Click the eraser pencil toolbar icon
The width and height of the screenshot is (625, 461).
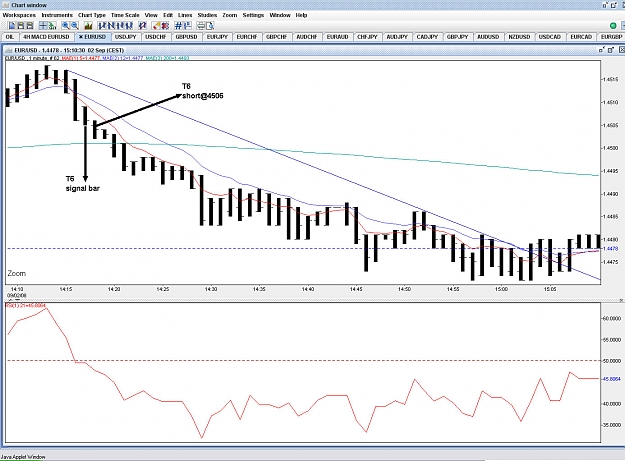[x=156, y=26]
